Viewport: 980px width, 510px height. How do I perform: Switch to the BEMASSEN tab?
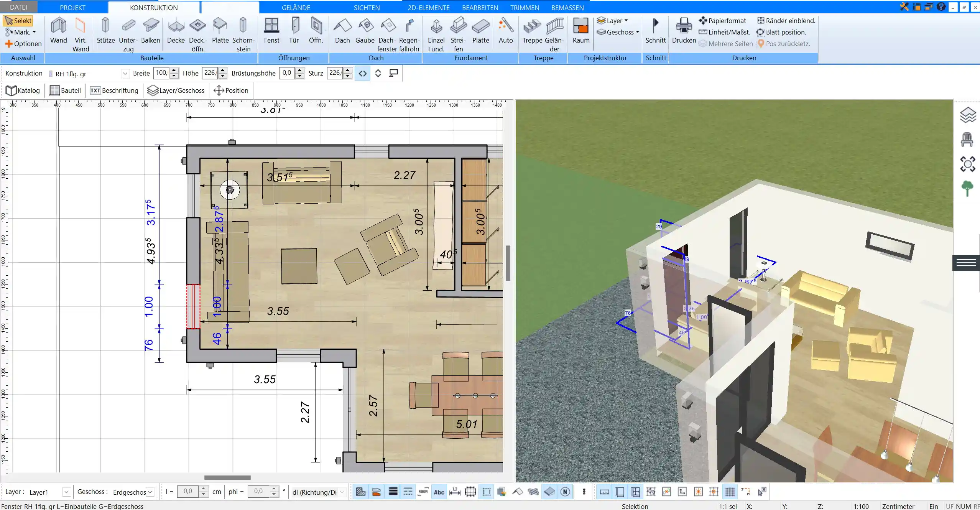tap(567, 7)
